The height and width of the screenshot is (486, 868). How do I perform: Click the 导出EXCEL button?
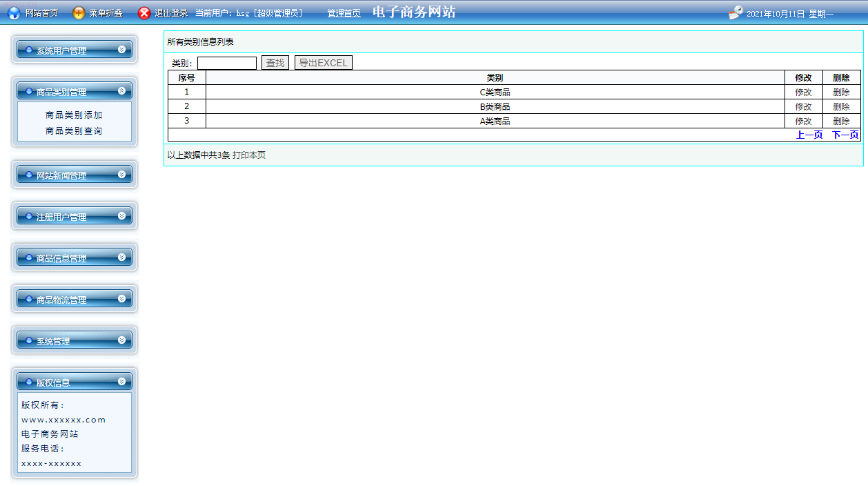[323, 63]
